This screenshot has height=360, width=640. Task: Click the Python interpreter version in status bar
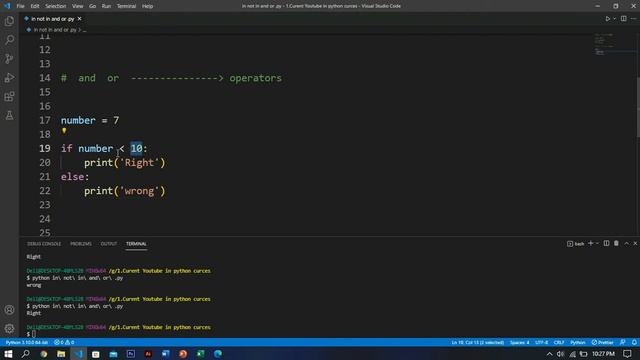point(27,342)
